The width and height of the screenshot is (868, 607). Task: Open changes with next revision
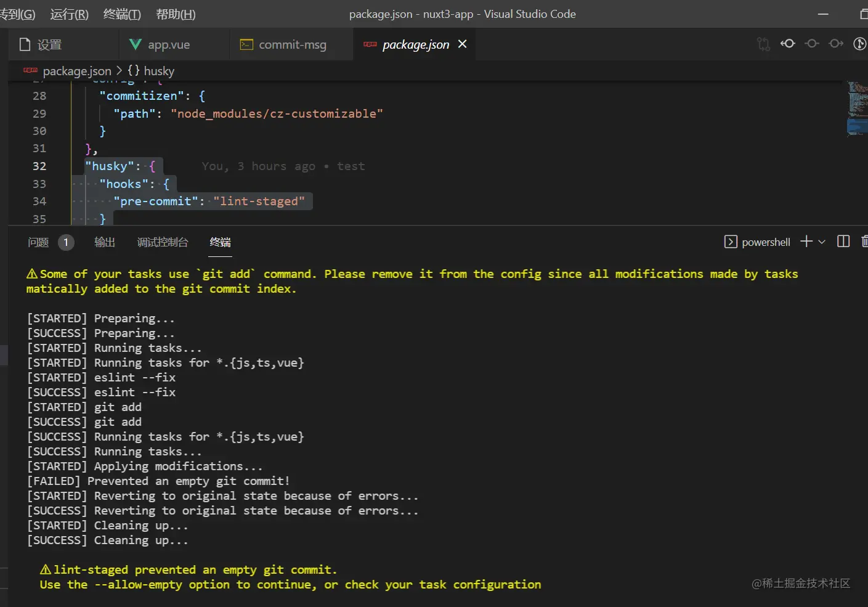point(836,44)
